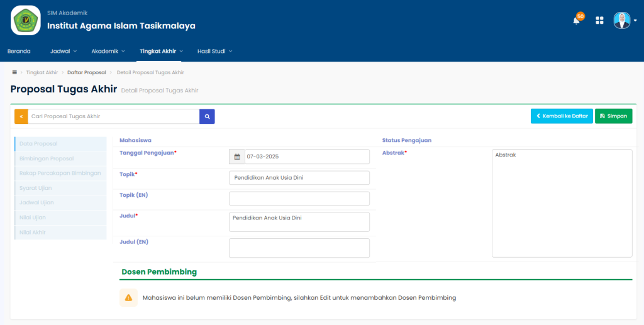Image resolution: width=644 pixels, height=325 pixels.
Task: Click the user profile avatar
Action: point(622,20)
